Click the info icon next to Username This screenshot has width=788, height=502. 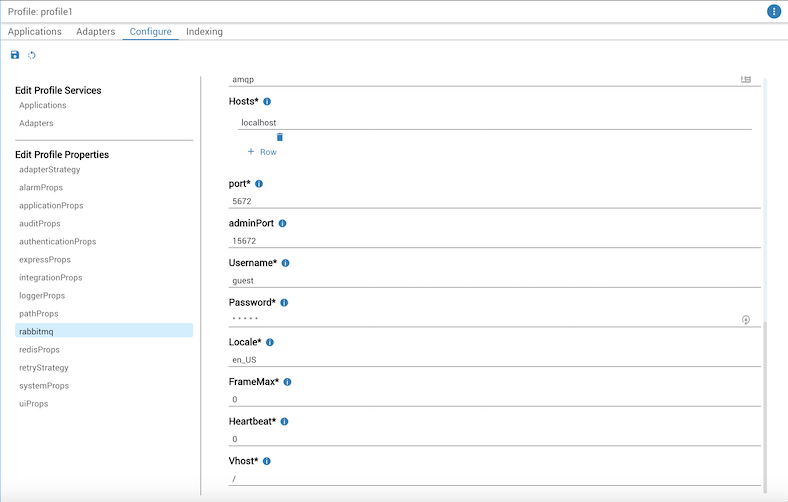pos(285,263)
